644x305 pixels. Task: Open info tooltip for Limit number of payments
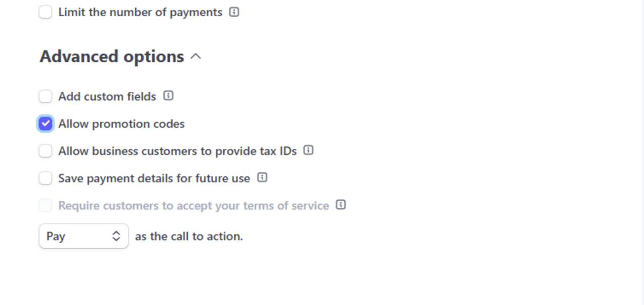(234, 12)
